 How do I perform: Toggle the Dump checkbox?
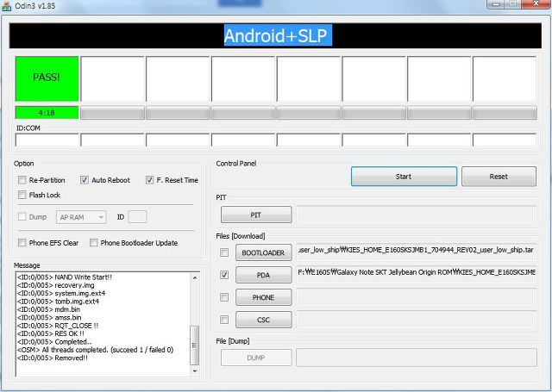(22, 216)
